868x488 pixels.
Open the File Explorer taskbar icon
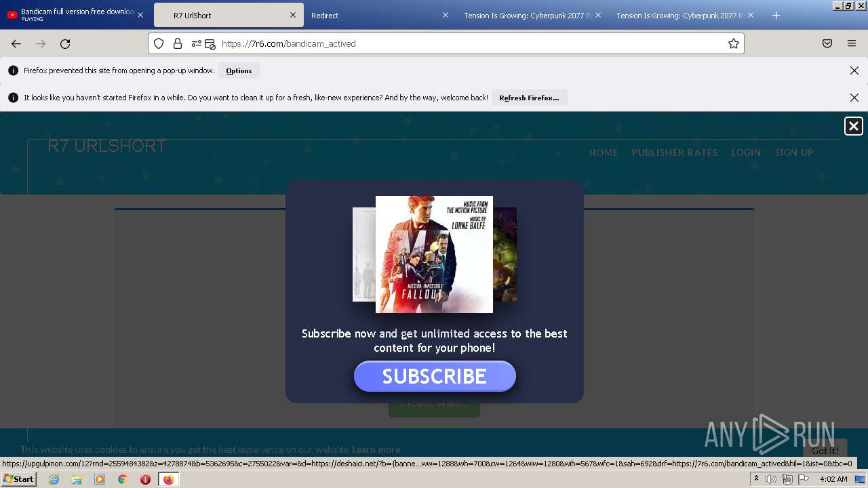point(77,479)
